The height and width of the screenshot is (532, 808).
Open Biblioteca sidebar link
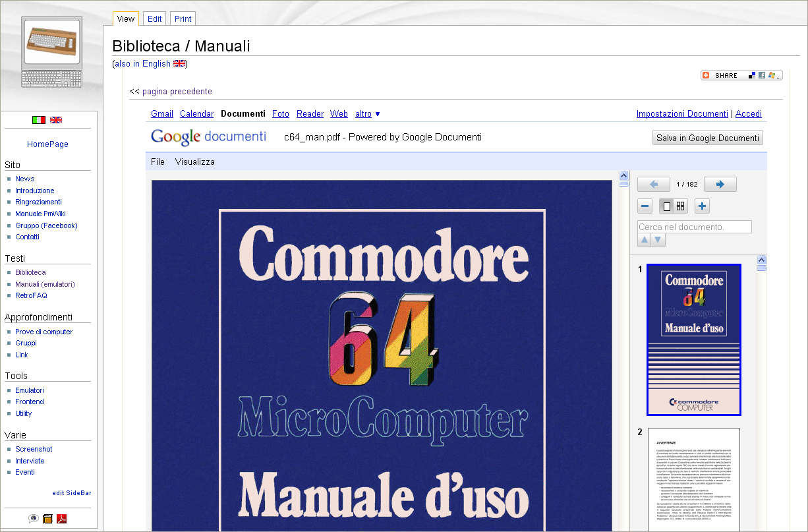coord(30,272)
